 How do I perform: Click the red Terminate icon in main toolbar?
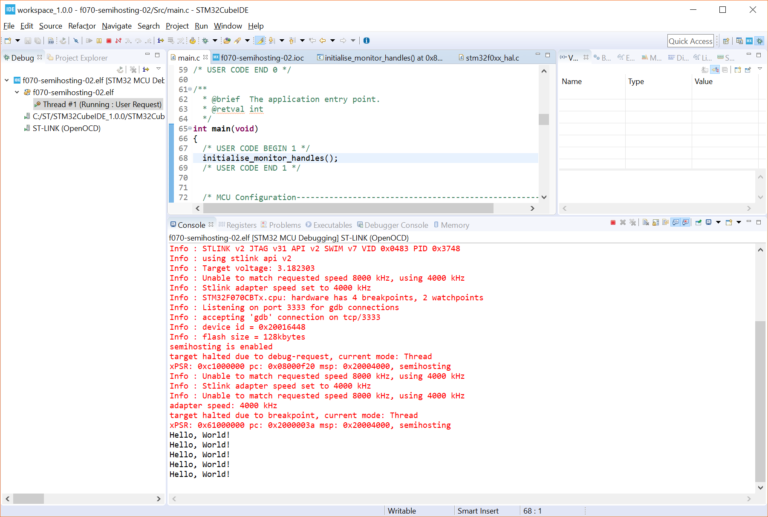click(x=109, y=41)
